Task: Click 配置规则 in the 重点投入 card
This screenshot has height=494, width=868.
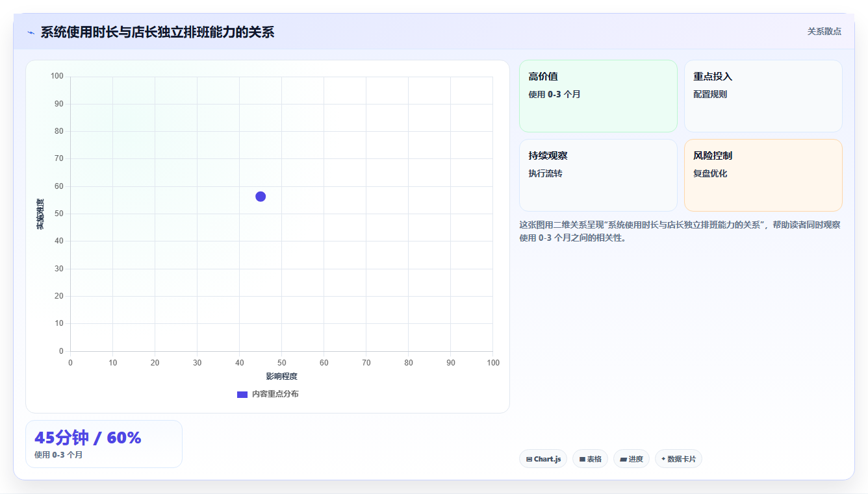Action: 710,94
